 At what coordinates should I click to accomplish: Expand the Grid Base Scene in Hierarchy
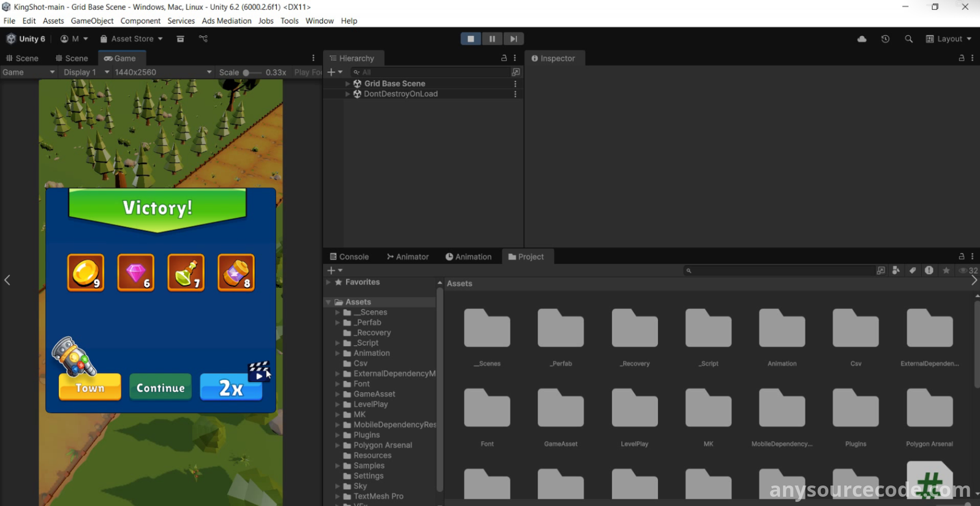348,83
